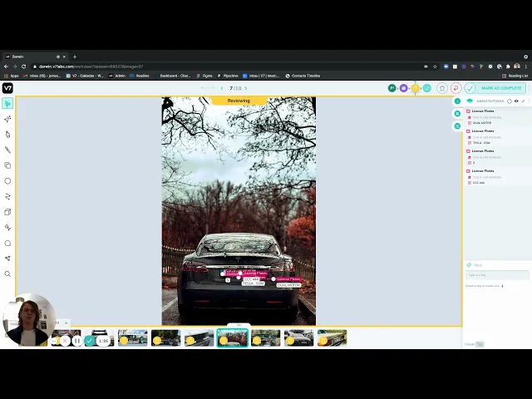This screenshot has width=532, height=399.
Task: Click the Annotations layers icon
Action: click(470, 101)
